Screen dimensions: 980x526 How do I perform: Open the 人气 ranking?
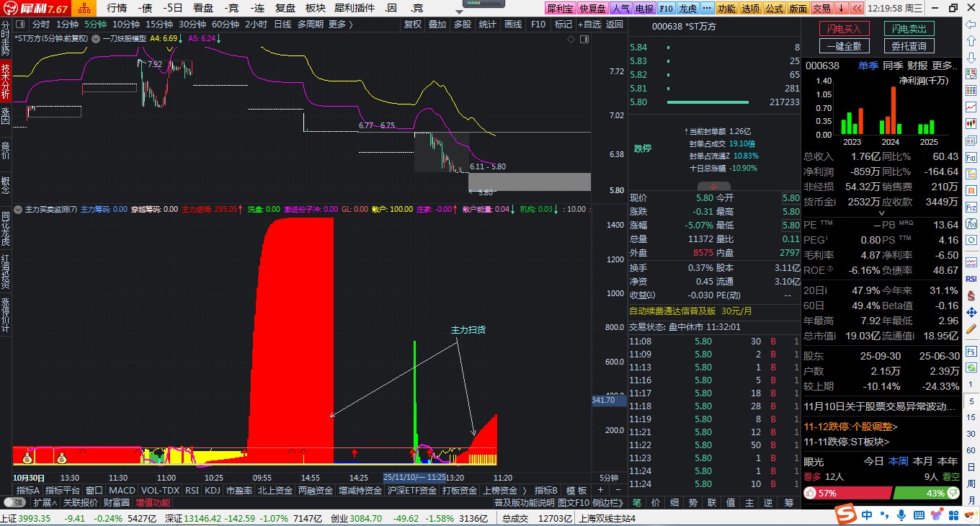click(x=620, y=9)
